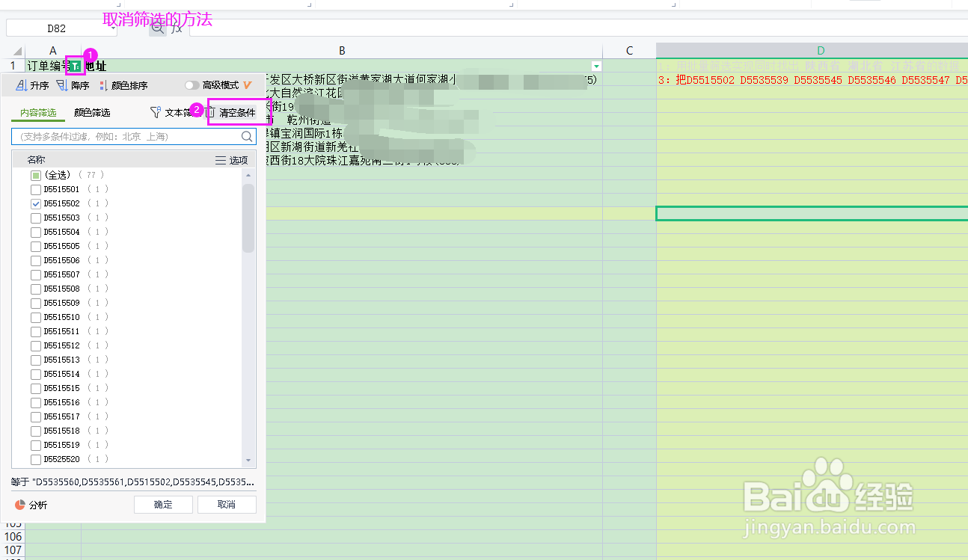Viewport: 968px width, 560px height.
Task: Check the D5515508 checkbox
Action: coord(35,289)
